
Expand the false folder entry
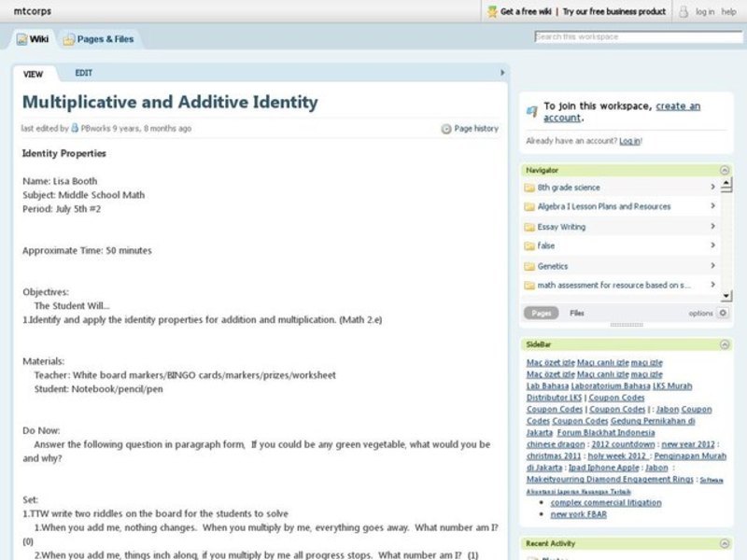tap(712, 246)
